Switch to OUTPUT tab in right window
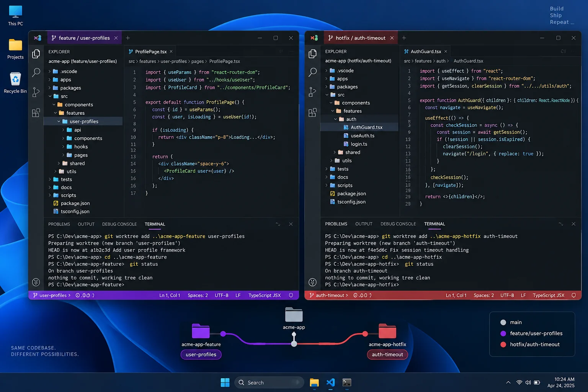The height and width of the screenshot is (392, 588). pos(364,224)
